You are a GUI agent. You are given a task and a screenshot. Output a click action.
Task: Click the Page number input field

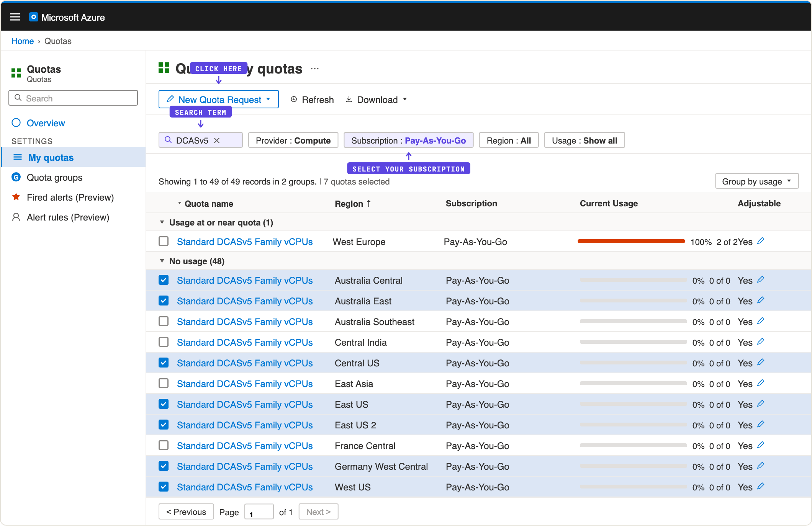pyautogui.click(x=259, y=512)
